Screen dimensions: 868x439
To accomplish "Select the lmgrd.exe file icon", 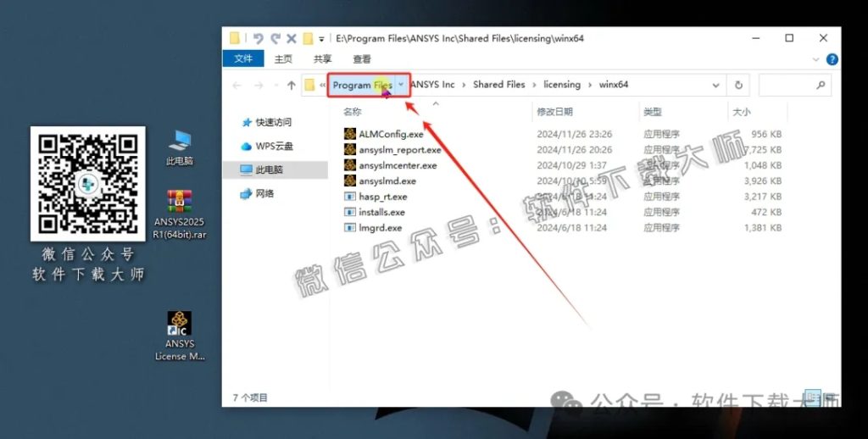I will pyautogui.click(x=350, y=228).
